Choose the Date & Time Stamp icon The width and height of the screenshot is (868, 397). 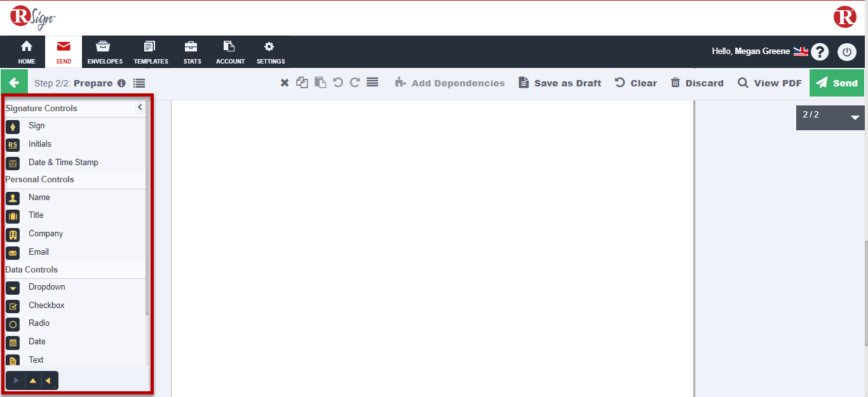click(x=13, y=163)
